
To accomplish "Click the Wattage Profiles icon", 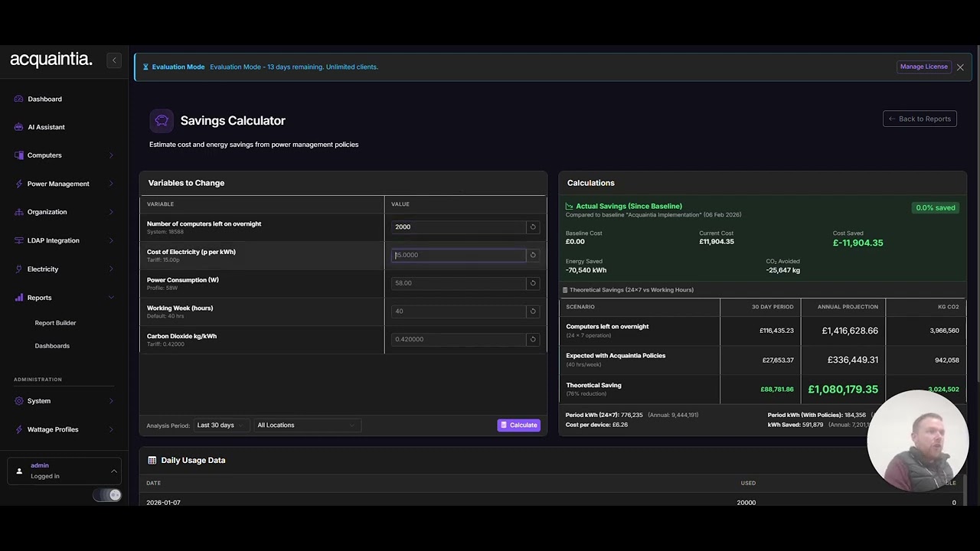I will pyautogui.click(x=19, y=429).
